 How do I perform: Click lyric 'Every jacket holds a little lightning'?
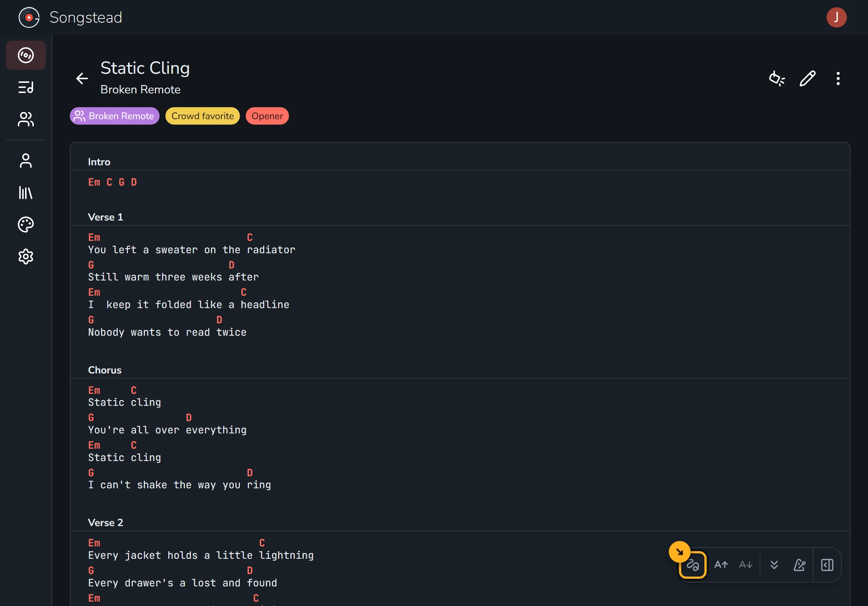[x=201, y=555]
